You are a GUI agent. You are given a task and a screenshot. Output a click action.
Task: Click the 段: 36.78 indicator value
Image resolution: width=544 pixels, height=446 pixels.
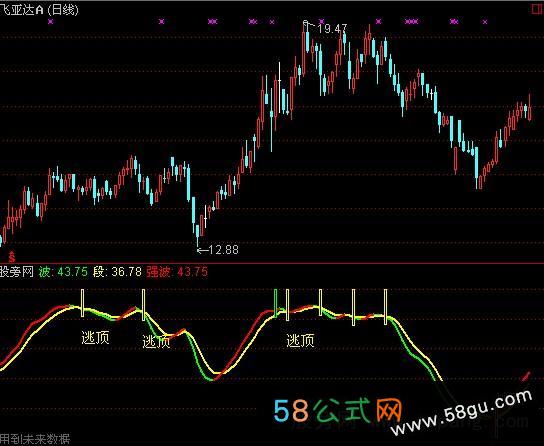click(x=117, y=272)
